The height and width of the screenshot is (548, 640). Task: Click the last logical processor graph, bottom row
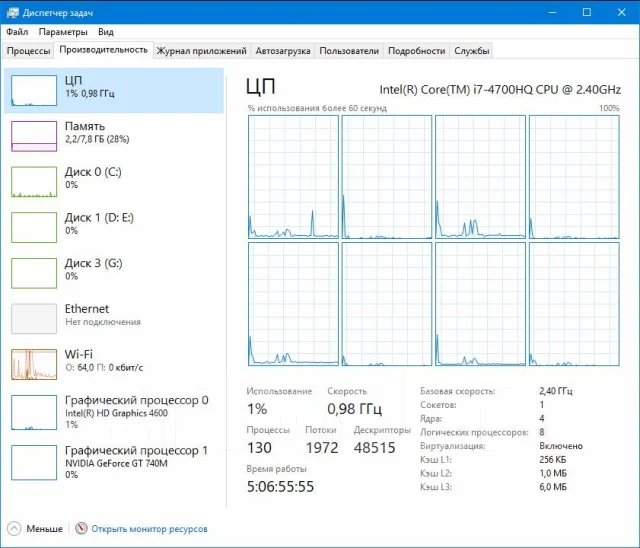574,304
